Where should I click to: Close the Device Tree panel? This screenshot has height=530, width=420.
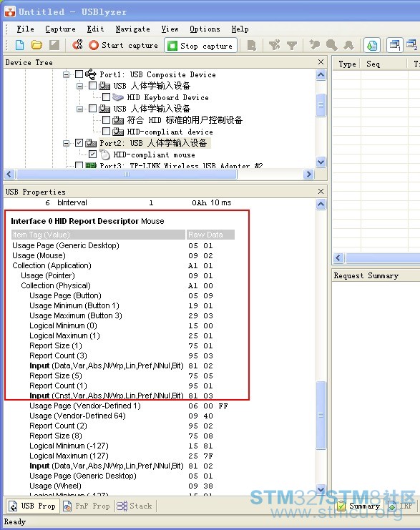[x=321, y=62]
